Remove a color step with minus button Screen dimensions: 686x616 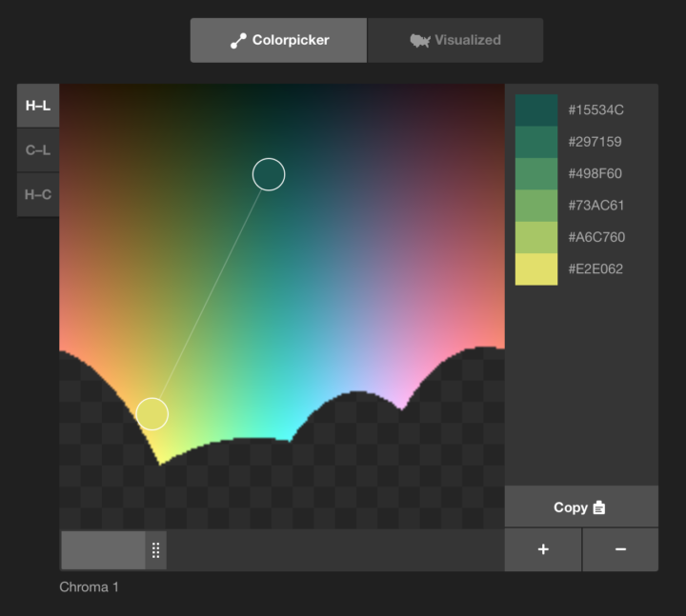point(620,549)
